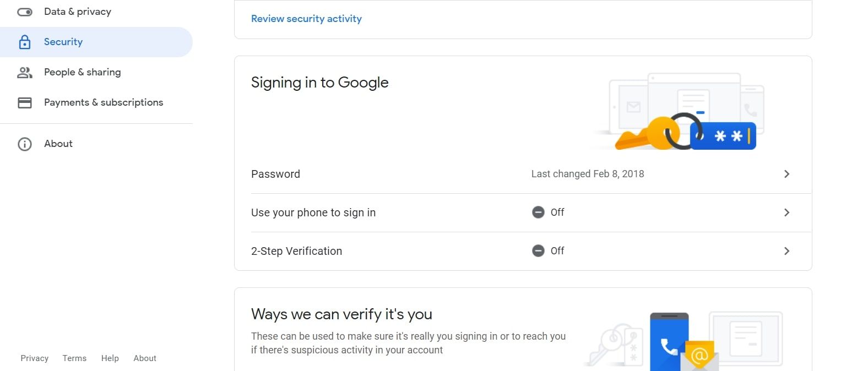Image resolution: width=868 pixels, height=371 pixels.
Task: Select the Security menu item
Action: coord(63,42)
